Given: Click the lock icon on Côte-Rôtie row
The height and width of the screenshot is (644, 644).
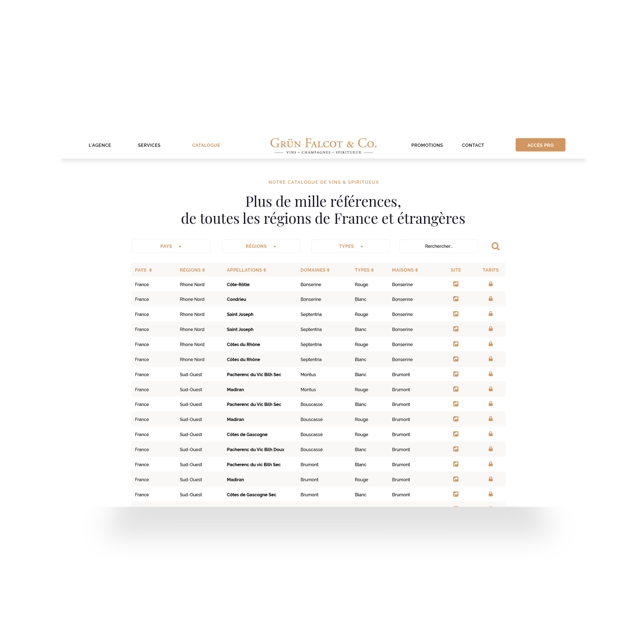Looking at the screenshot, I should click(x=490, y=284).
